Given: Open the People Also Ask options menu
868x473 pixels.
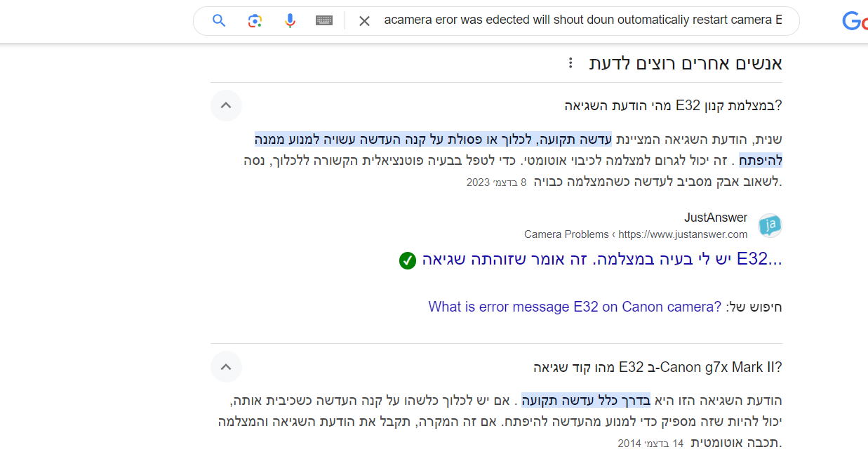Looking at the screenshot, I should (570, 62).
